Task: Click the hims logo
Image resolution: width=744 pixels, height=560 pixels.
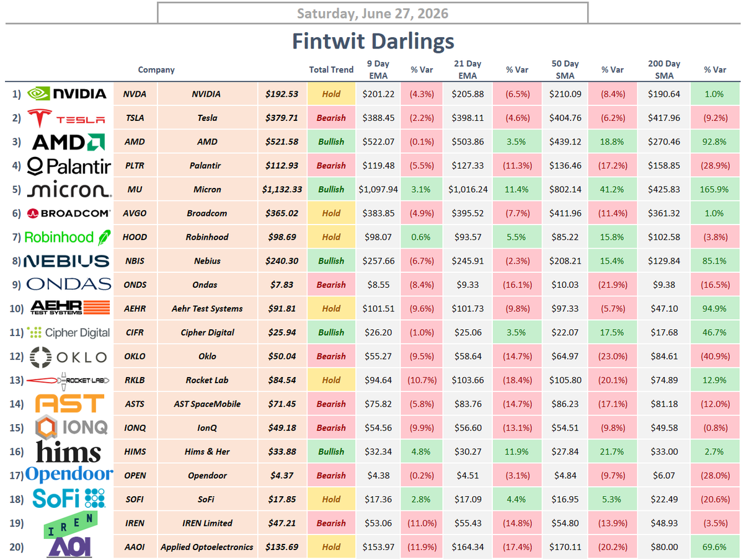Action: point(69,451)
